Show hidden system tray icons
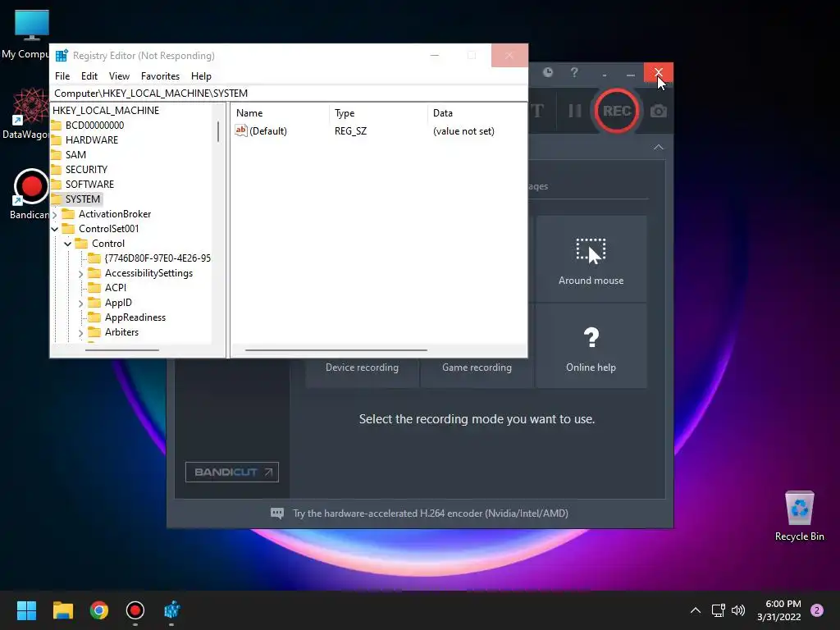The image size is (840, 630). click(x=696, y=610)
